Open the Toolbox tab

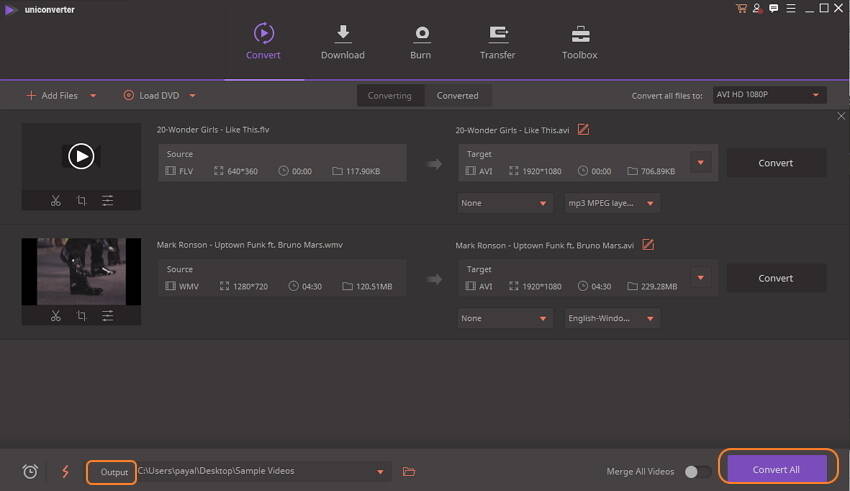click(579, 41)
